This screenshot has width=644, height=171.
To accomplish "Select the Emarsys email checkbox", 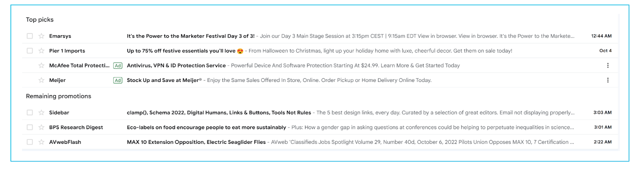I will [x=30, y=36].
